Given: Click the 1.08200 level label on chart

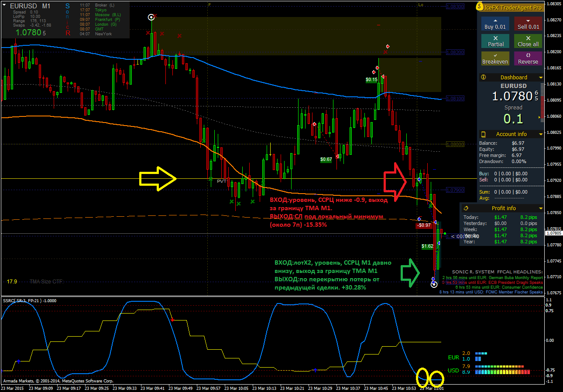Looking at the screenshot, I should (x=455, y=52).
